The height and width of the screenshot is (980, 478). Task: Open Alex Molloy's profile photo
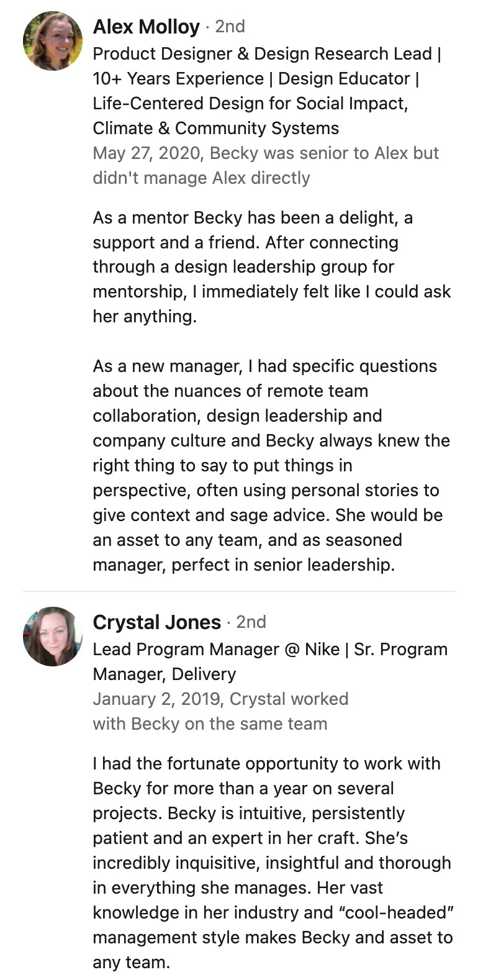pyautogui.click(x=53, y=41)
